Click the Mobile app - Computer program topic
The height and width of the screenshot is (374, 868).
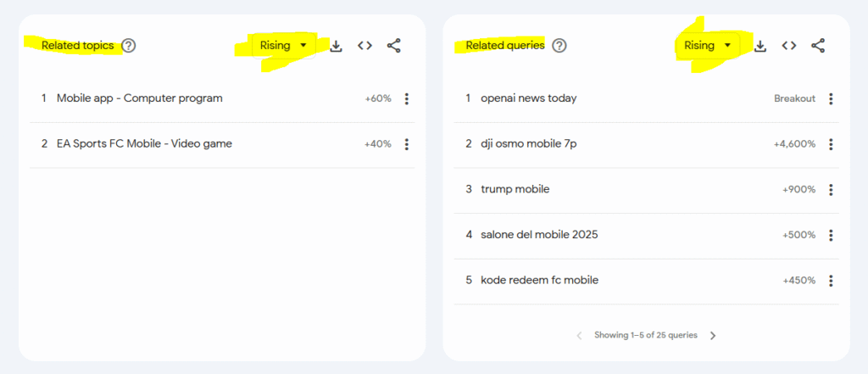(x=139, y=98)
